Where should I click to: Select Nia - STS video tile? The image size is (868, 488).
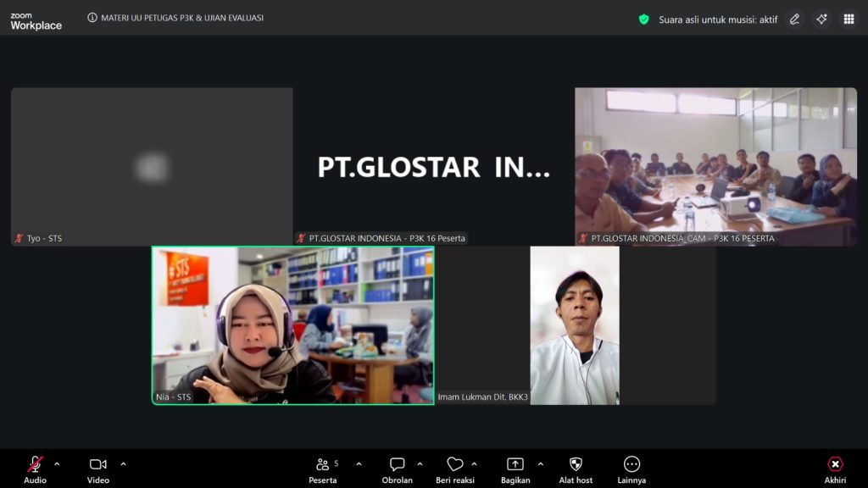292,325
